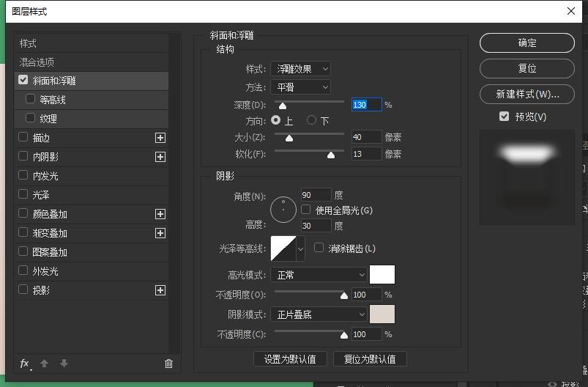Open the 方法 dropdown showing 平滑

[x=300, y=87]
